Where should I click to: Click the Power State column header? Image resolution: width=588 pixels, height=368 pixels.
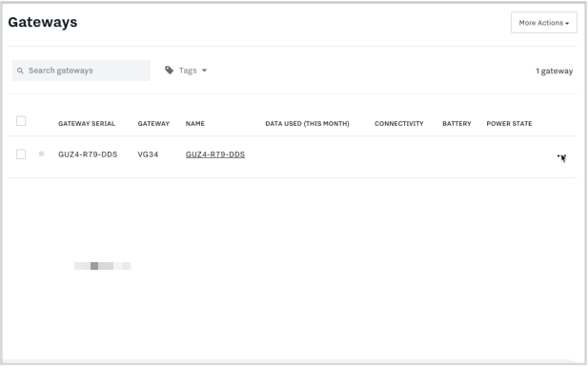[x=509, y=123]
